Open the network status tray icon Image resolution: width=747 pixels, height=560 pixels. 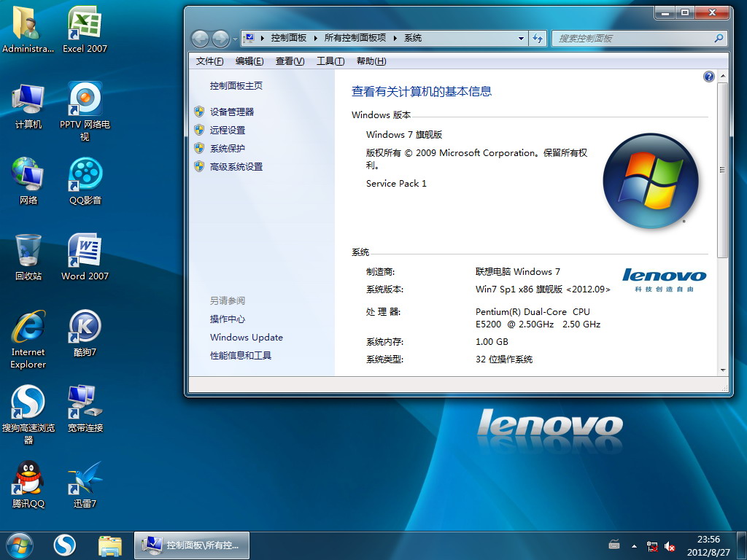coord(652,546)
